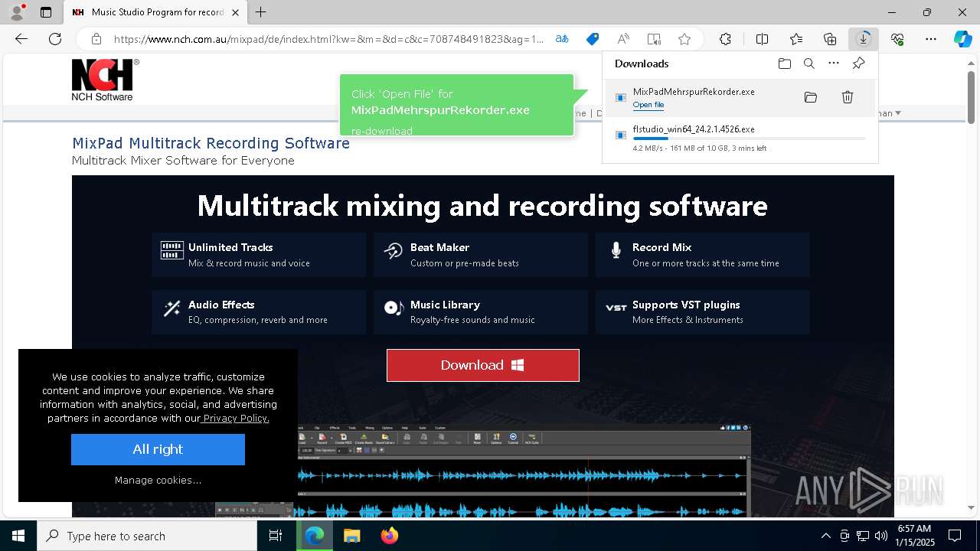Show MixPadMehrspurRekorder.exe in folder

coord(811,97)
